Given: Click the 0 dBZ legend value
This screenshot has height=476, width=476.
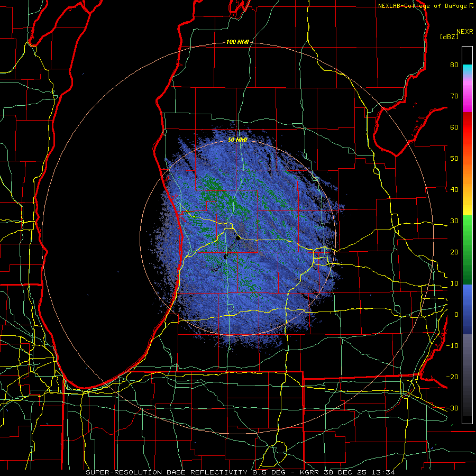Looking at the screenshot, I should [x=456, y=315].
